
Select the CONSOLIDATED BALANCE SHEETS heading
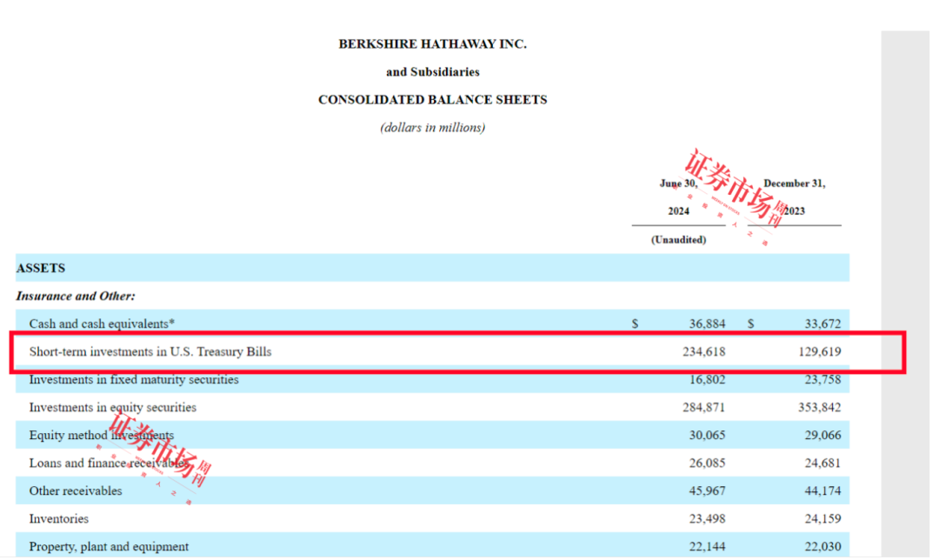click(x=432, y=100)
